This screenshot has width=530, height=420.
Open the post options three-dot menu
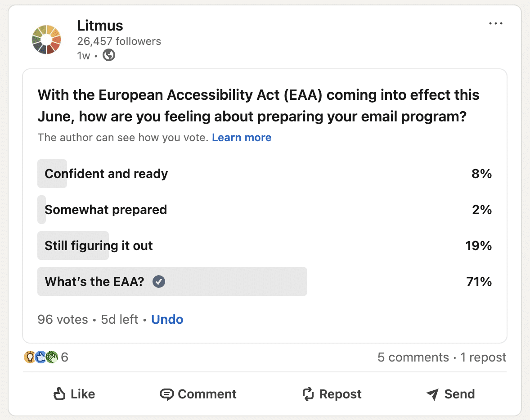pyautogui.click(x=496, y=23)
